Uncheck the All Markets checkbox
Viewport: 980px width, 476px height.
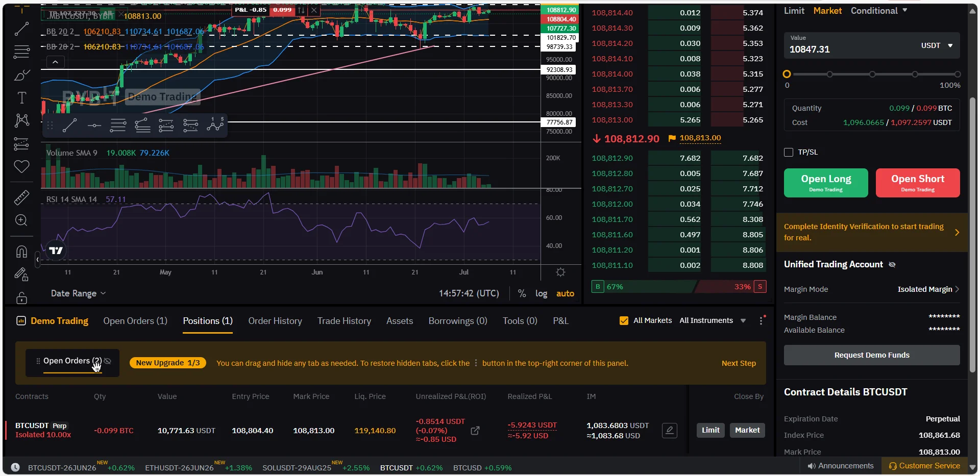click(624, 320)
